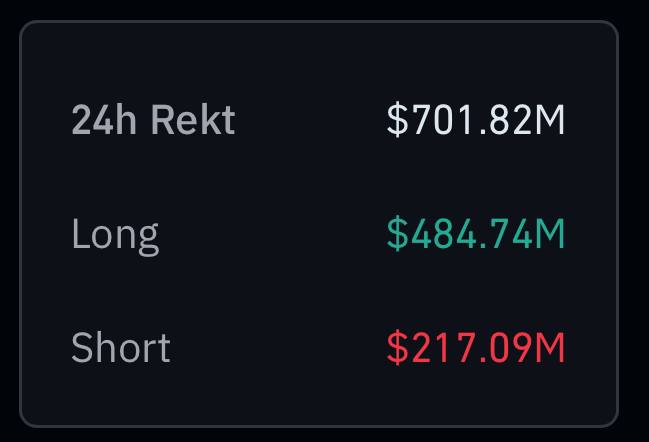Click empty space between Long and its value
649x442 pixels.
272,234
